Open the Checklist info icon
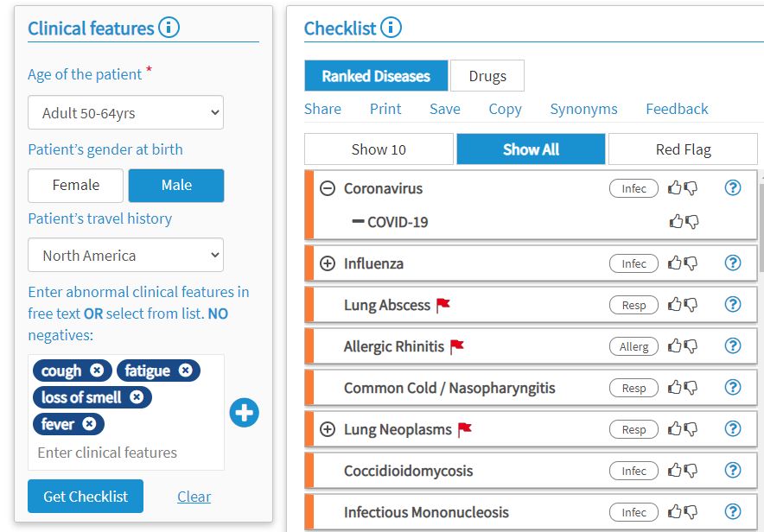Image resolution: width=764 pixels, height=532 pixels. click(391, 28)
